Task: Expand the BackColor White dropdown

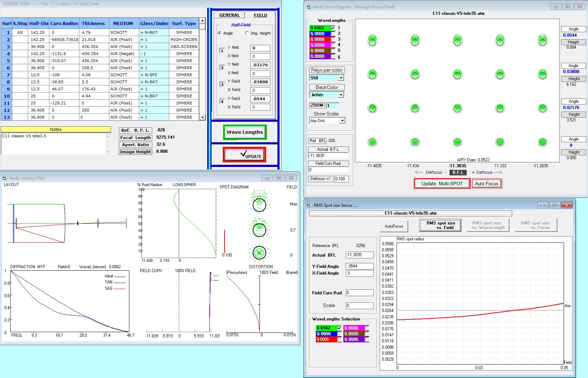Action: [x=341, y=95]
